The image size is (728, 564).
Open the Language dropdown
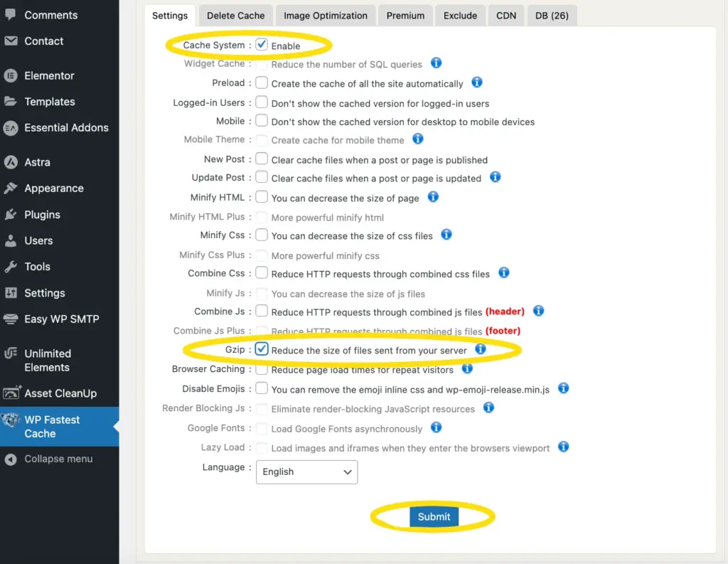point(306,472)
